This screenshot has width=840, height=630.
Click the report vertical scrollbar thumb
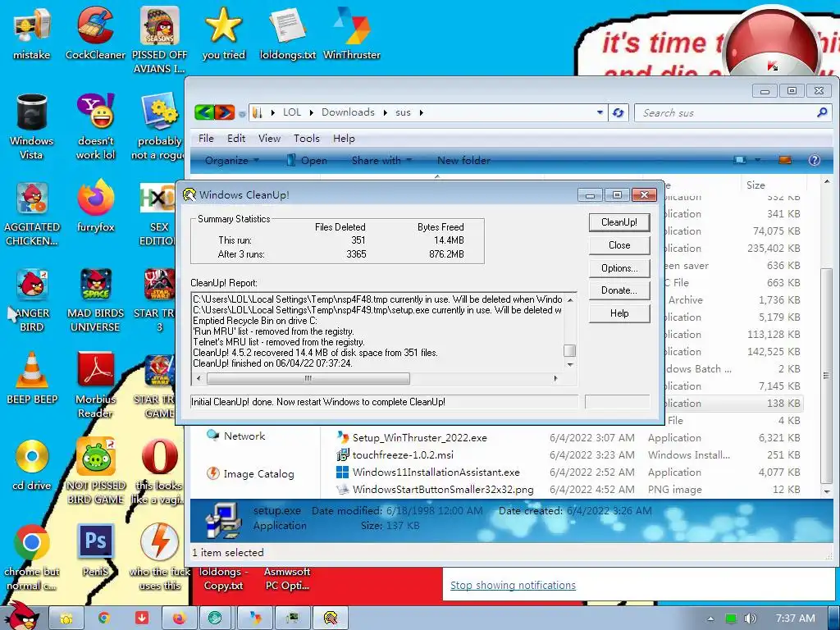(570, 350)
